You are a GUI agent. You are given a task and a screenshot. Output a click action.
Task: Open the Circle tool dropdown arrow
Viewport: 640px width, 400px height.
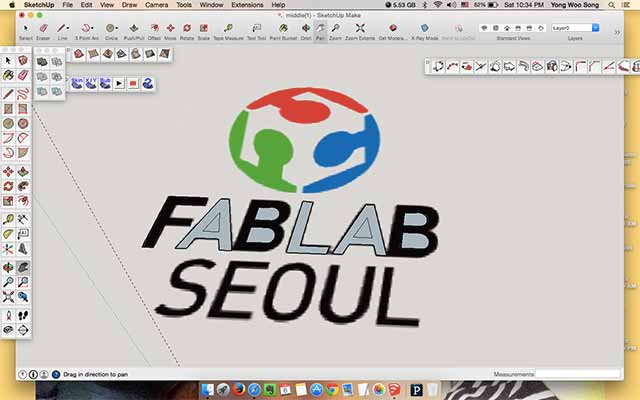tap(117, 28)
